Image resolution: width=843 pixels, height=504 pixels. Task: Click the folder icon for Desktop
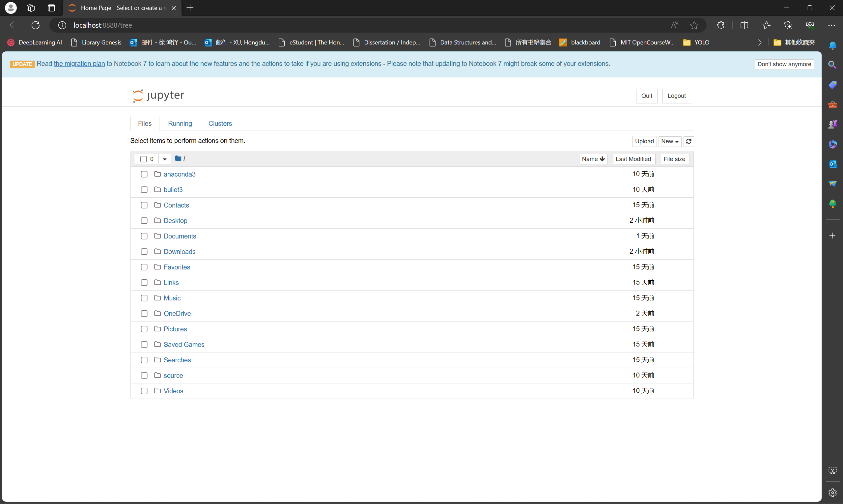[157, 220]
